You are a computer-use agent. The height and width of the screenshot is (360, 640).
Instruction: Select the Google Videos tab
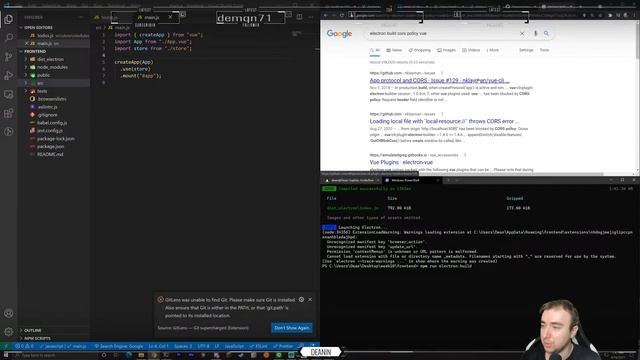[x=471, y=50]
